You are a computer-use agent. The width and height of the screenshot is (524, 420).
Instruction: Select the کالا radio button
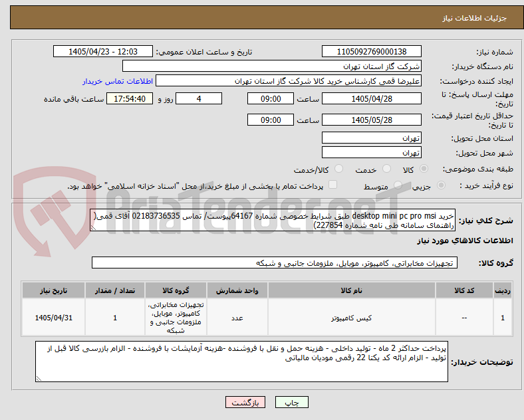click(424, 169)
